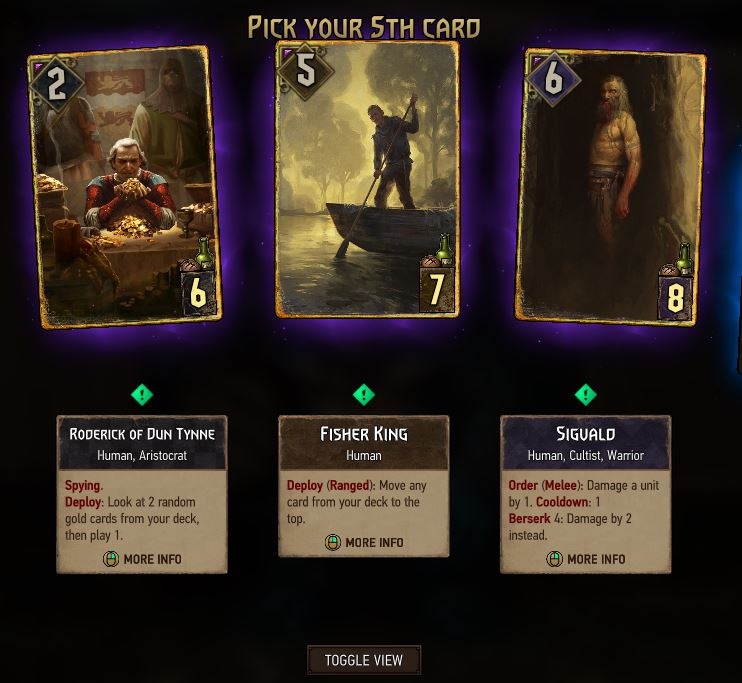The width and height of the screenshot is (742, 683).
Task: Click green alert diamond above Roderick tooltip
Action: (142, 394)
